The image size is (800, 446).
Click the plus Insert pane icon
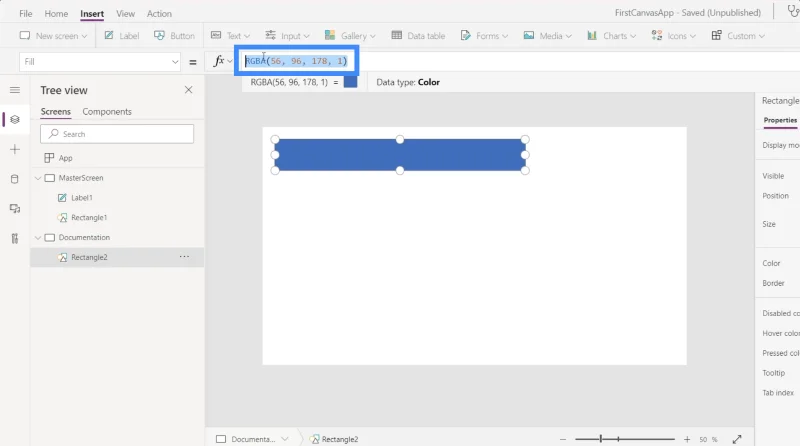coord(15,149)
